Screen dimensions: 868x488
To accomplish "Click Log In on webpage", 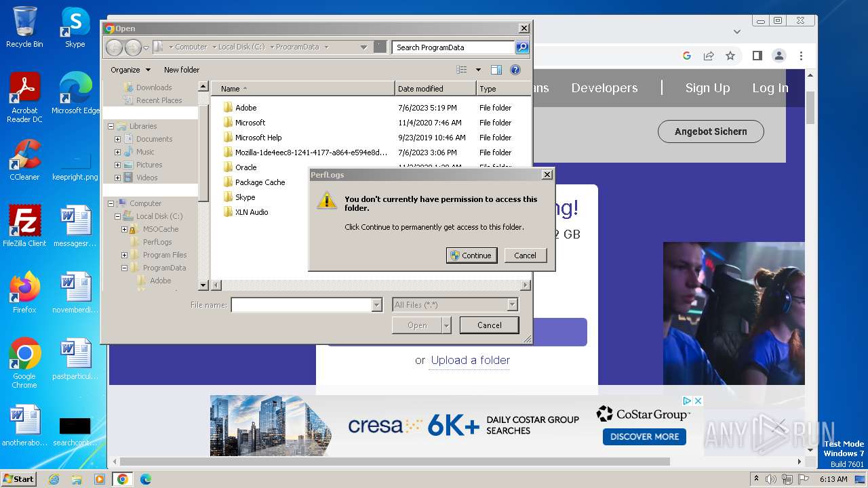I will (x=770, y=88).
